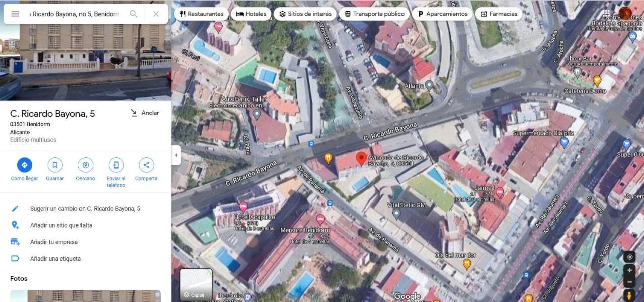Click the my location target button
644x302 pixels.
point(629,257)
